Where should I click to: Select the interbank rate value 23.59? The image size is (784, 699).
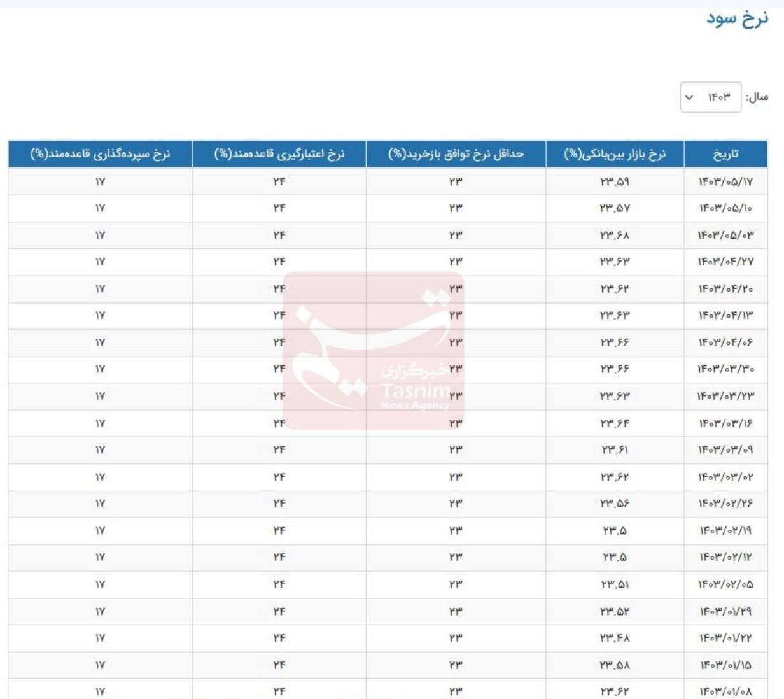coord(615,182)
